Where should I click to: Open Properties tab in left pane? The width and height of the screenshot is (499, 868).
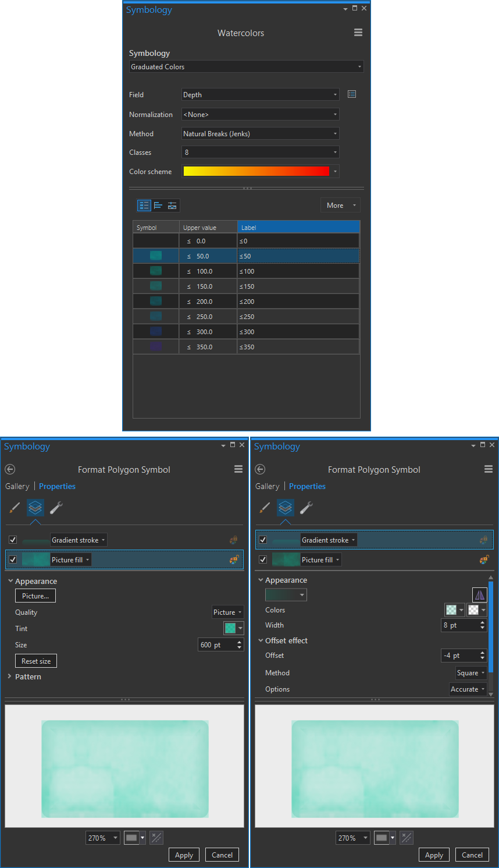(x=57, y=486)
